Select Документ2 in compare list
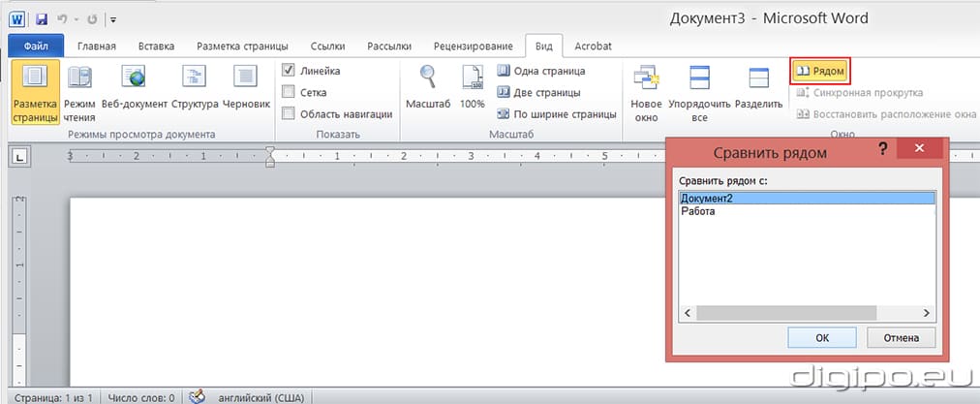 (x=807, y=199)
